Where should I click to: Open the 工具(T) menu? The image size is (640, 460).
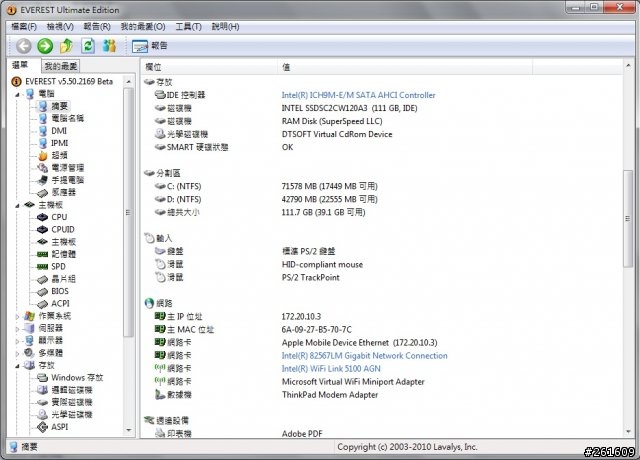click(189, 27)
